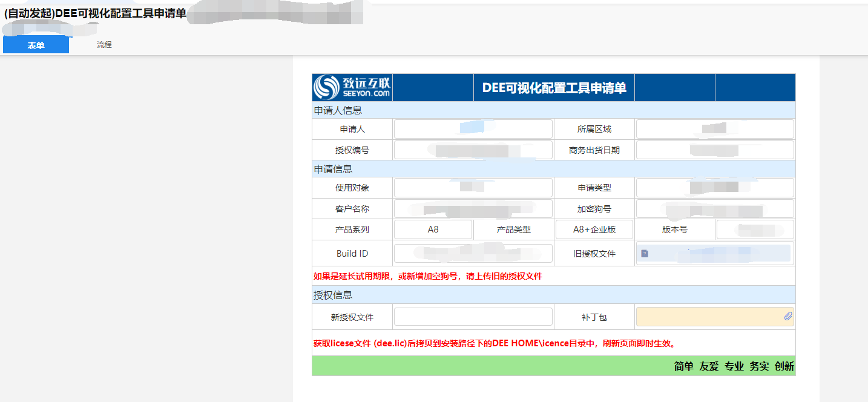Click the 新授权文件 field
The image size is (868, 402).
pyautogui.click(x=473, y=317)
